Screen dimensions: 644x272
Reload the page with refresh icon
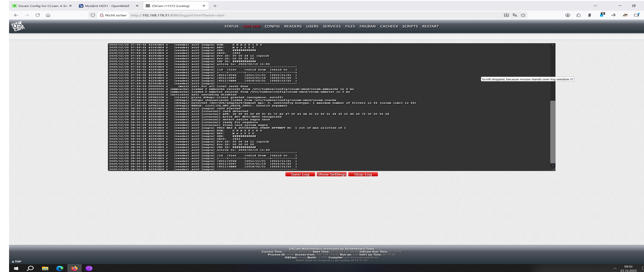click(37, 15)
